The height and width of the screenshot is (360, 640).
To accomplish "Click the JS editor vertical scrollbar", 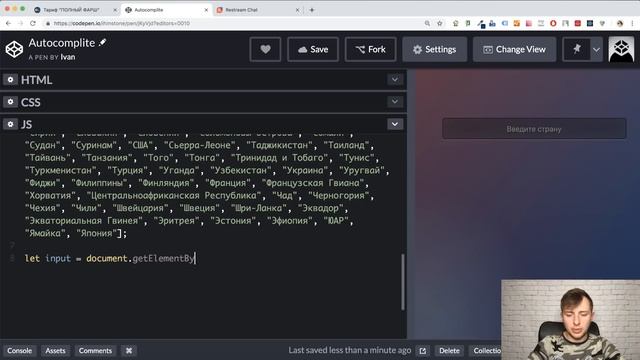I will pyautogui.click(x=403, y=282).
